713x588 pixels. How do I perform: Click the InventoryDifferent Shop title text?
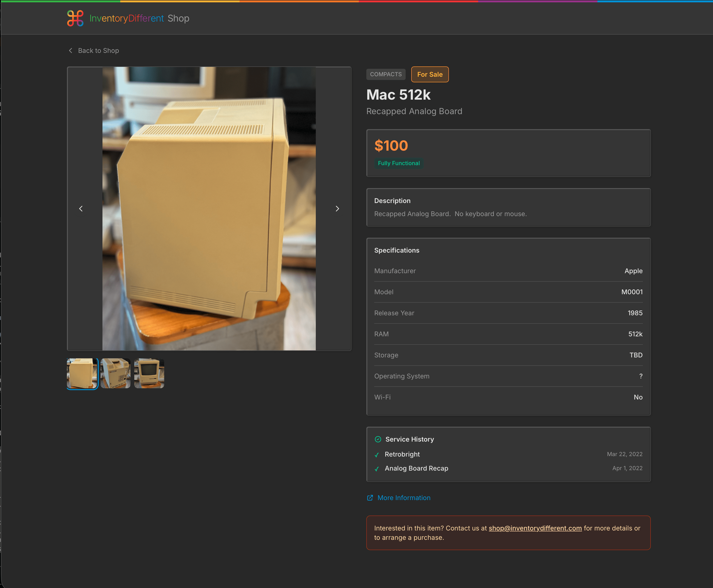coord(139,18)
